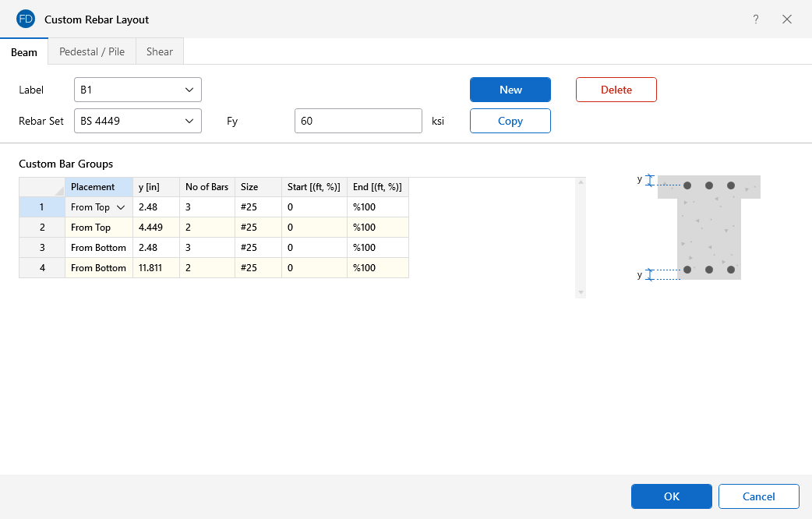
Task: Expand Placement dropdown in row 1
Action: pos(121,207)
